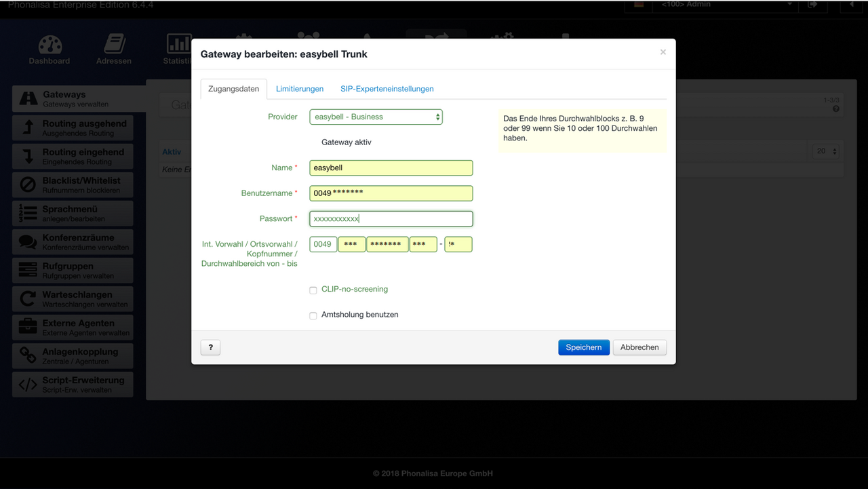Click the Speichern button
868x489 pixels.
(x=584, y=347)
